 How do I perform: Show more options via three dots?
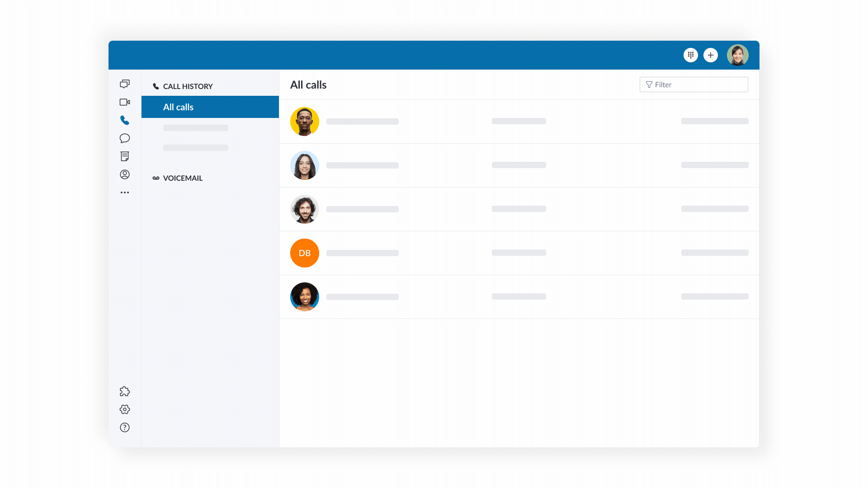tap(125, 192)
